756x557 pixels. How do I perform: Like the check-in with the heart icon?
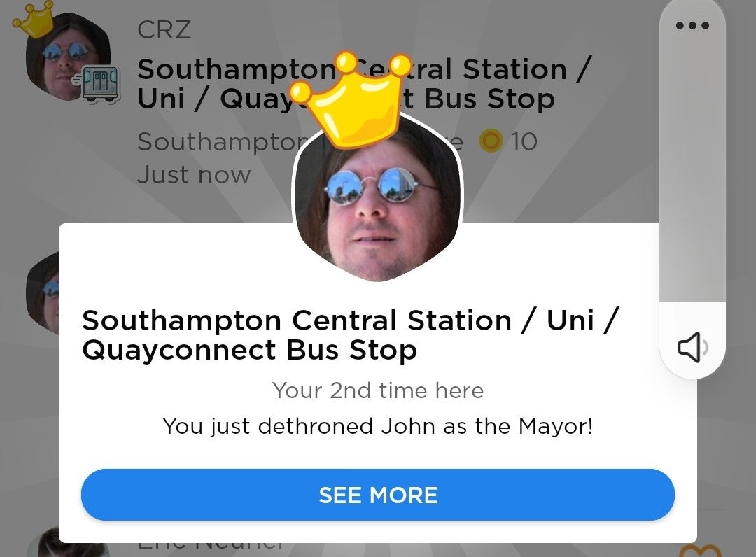(x=699, y=550)
